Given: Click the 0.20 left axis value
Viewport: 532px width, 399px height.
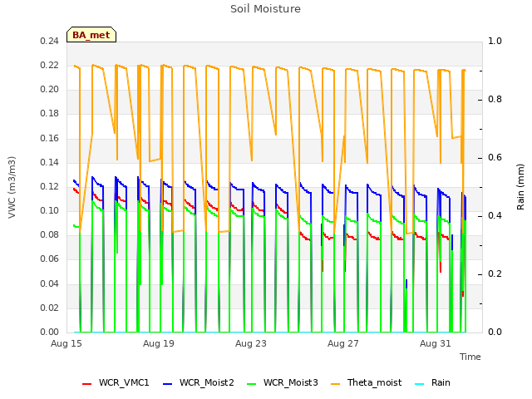Looking at the screenshot, I should coord(50,89).
